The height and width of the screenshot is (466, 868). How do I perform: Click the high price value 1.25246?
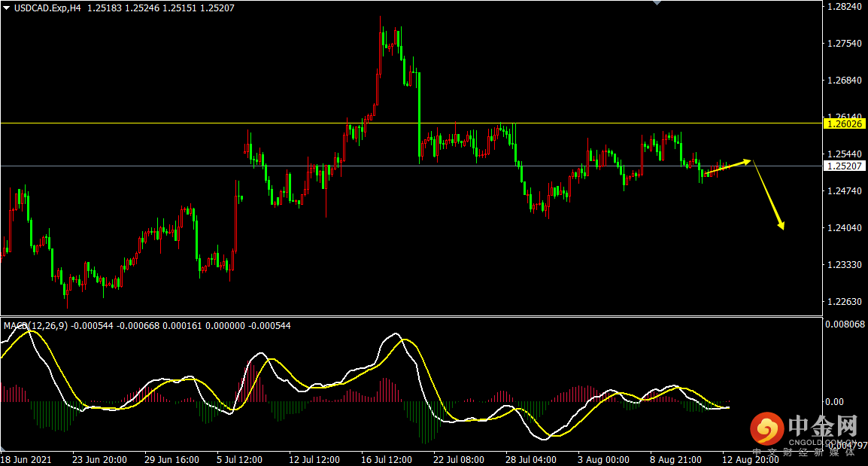pyautogui.click(x=142, y=8)
